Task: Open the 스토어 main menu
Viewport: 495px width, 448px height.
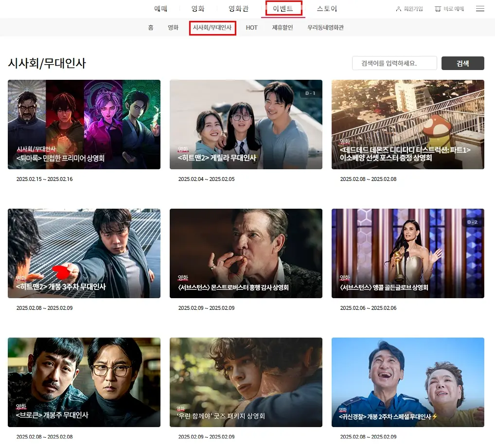Action: pos(327,9)
